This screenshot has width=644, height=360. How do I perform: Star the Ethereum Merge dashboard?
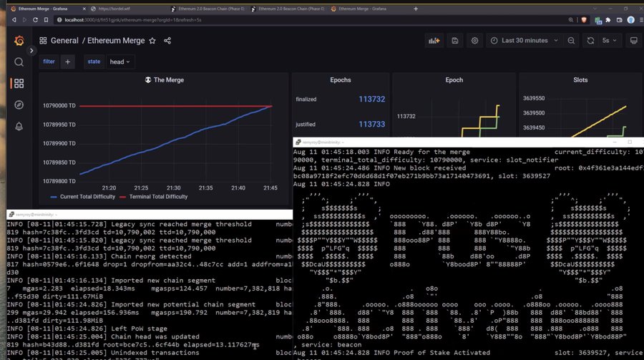click(x=152, y=41)
